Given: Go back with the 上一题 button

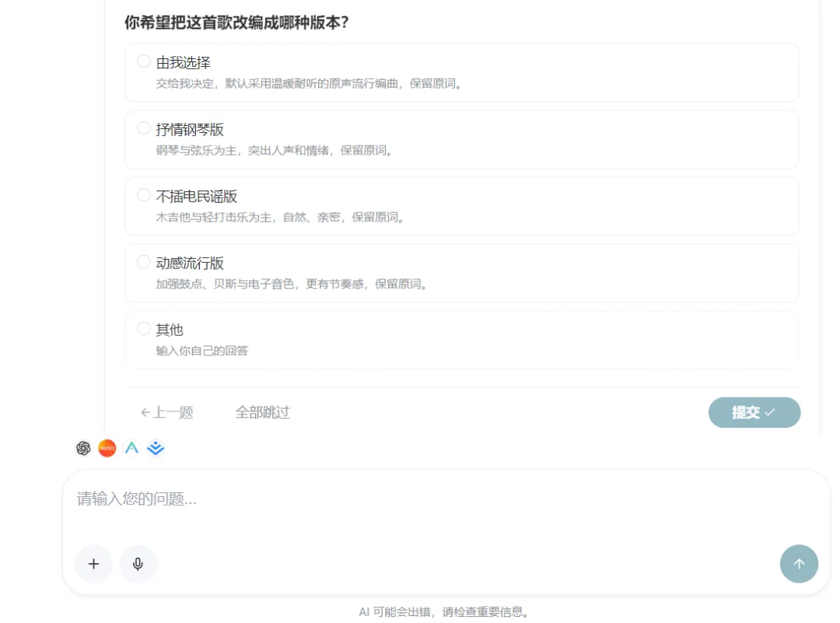Looking at the screenshot, I should point(166,412).
